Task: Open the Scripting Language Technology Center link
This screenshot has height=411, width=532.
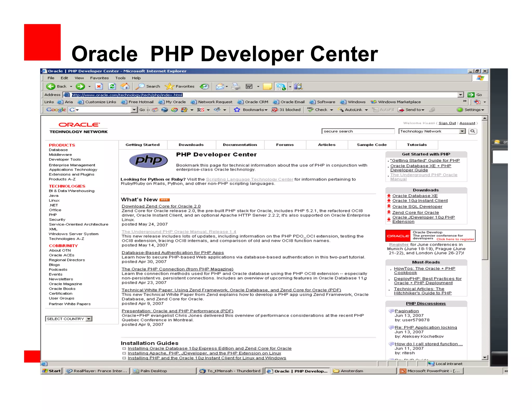Action: tap(249, 179)
